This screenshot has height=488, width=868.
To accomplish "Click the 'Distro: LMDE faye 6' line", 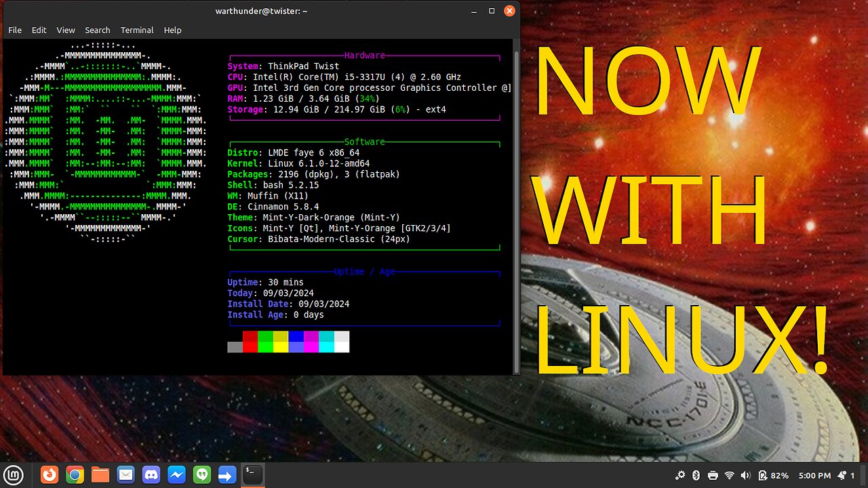I will [294, 152].
